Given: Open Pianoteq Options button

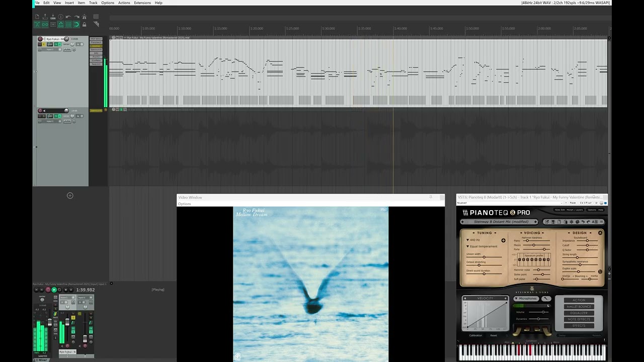Looking at the screenshot, I should click(x=592, y=210).
